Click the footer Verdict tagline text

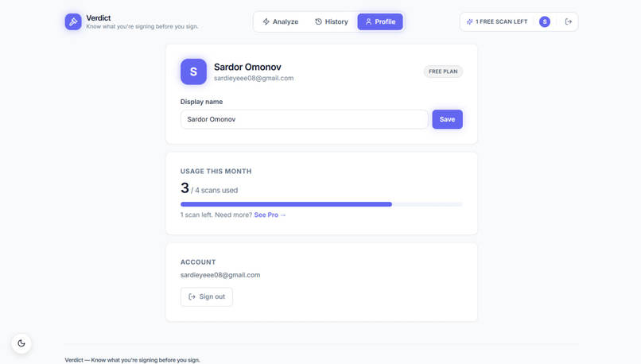coord(133,360)
